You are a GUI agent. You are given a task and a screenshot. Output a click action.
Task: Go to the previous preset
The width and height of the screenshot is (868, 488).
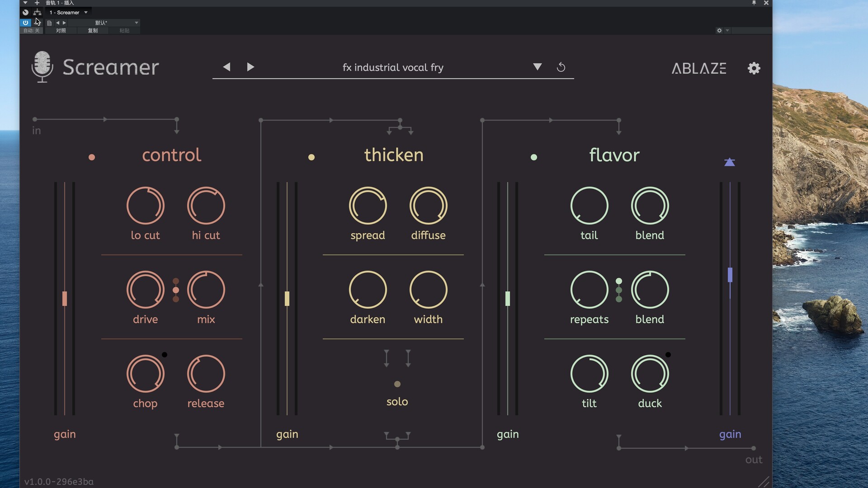click(227, 67)
